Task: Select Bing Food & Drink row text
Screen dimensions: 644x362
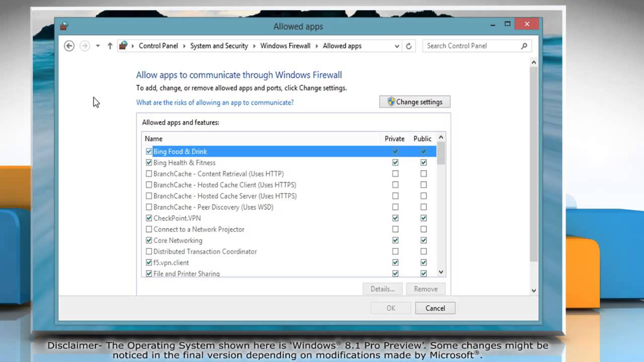Action: (180, 151)
